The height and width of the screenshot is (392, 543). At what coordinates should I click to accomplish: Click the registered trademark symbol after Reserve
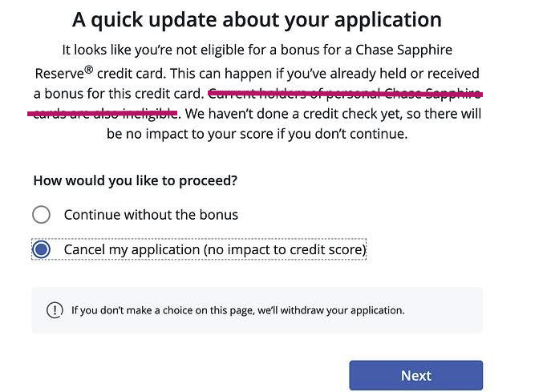tap(89, 67)
